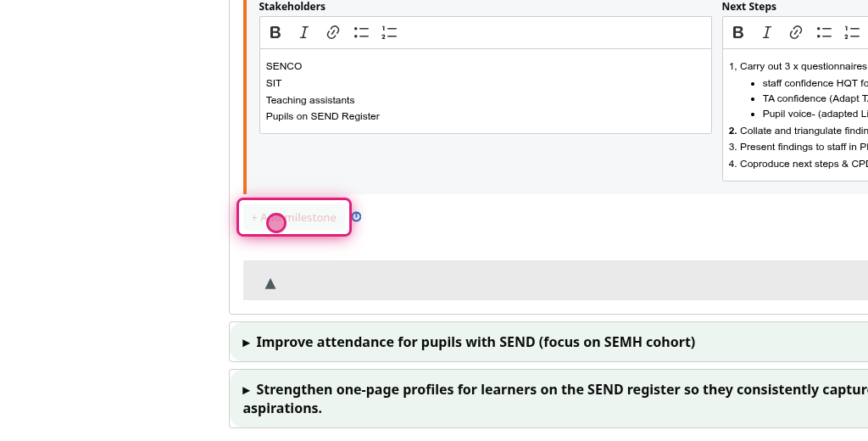Click the line 'Present findings to staff'
Screen dimensions: 868x441
click(x=798, y=147)
